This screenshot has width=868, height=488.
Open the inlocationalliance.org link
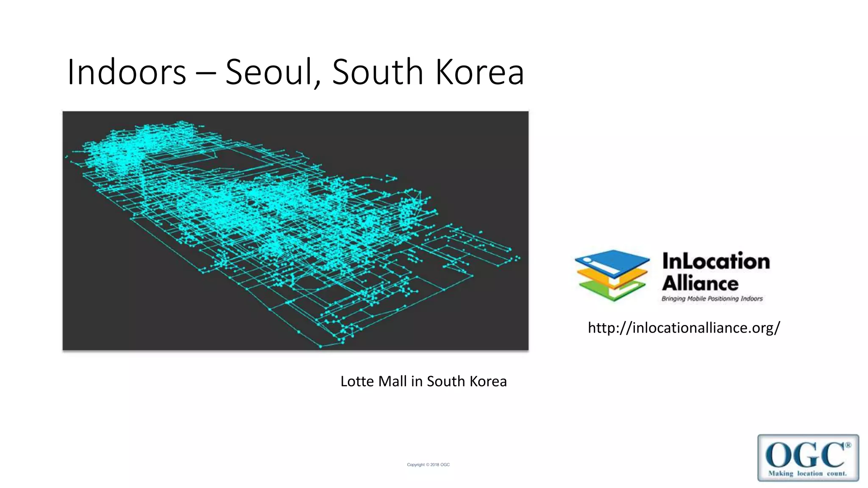[684, 328]
